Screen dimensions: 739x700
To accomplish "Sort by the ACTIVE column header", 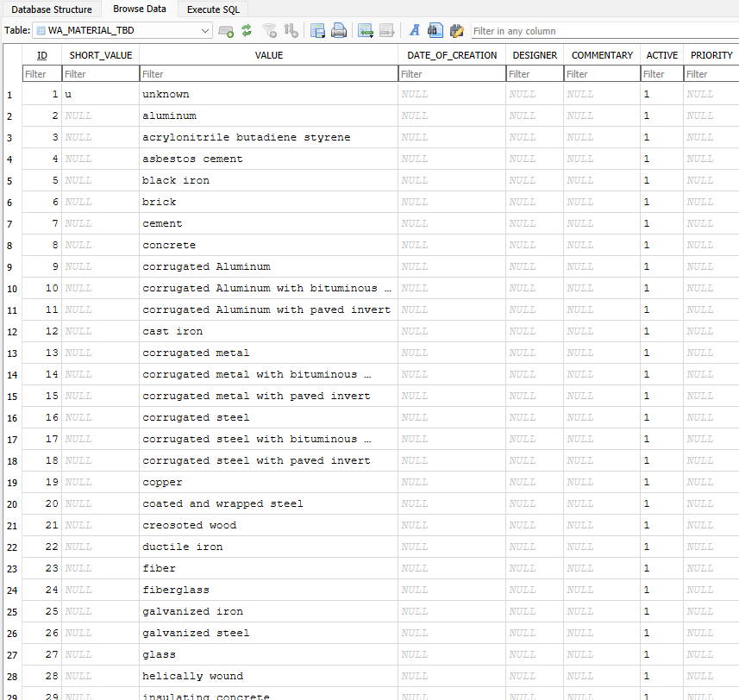I will click(x=661, y=55).
